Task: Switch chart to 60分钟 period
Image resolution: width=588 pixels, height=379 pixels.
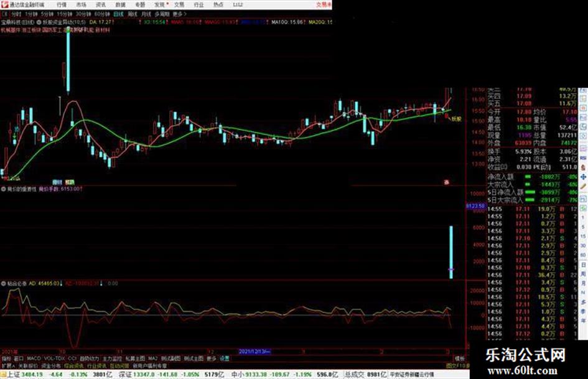Action: pos(102,14)
